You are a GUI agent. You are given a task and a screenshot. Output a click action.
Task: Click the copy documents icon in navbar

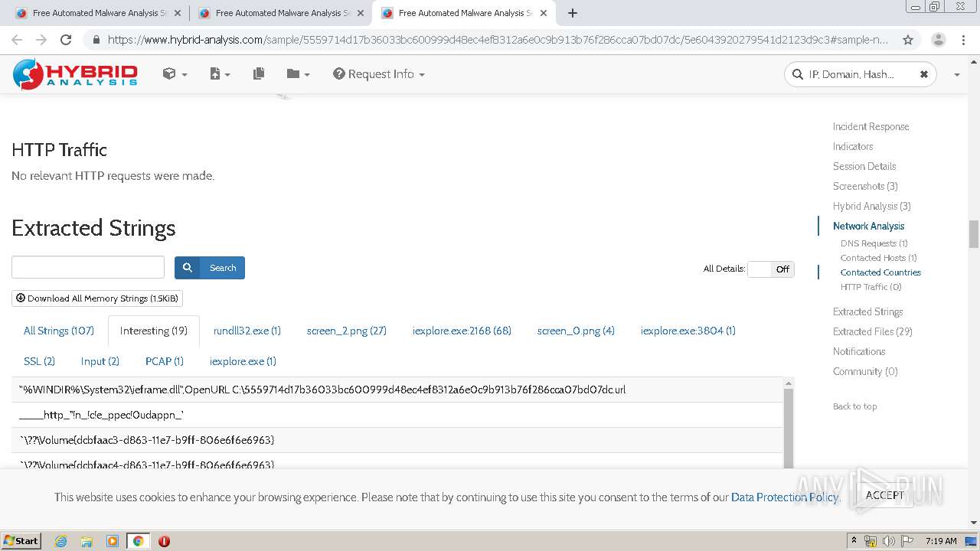click(259, 74)
